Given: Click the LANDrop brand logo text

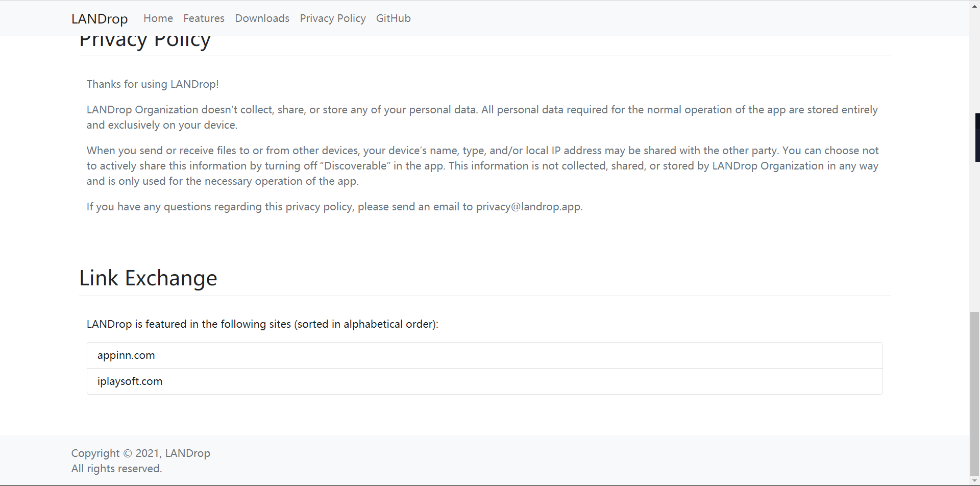Looking at the screenshot, I should [100, 19].
